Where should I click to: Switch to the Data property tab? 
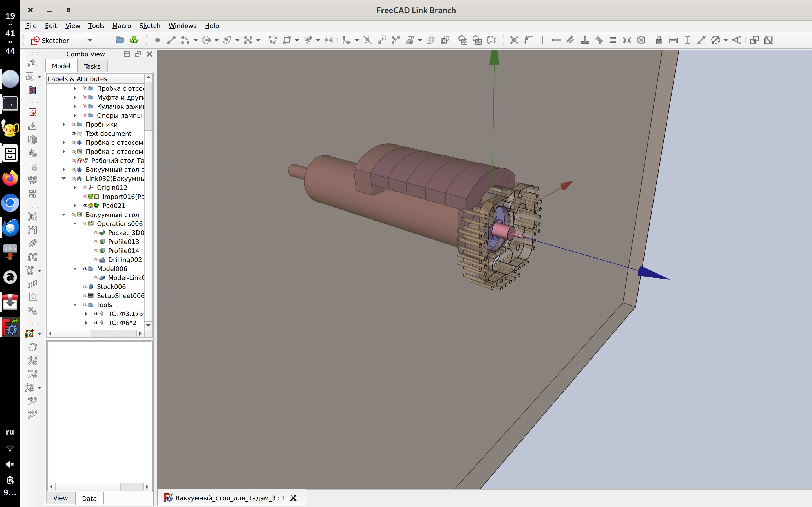pyautogui.click(x=89, y=498)
